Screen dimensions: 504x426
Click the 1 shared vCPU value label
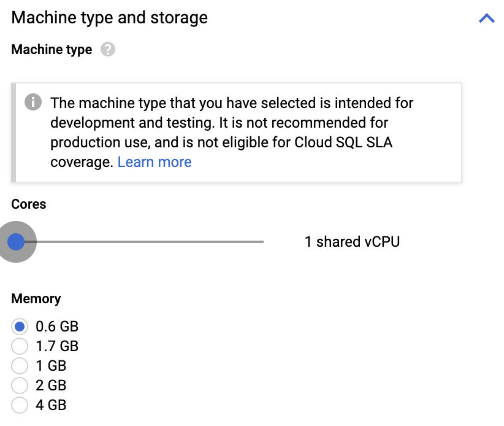tap(352, 242)
